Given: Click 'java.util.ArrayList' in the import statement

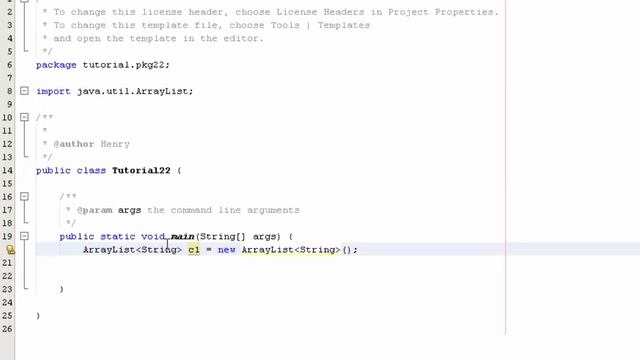Looking at the screenshot, I should pos(132,91).
